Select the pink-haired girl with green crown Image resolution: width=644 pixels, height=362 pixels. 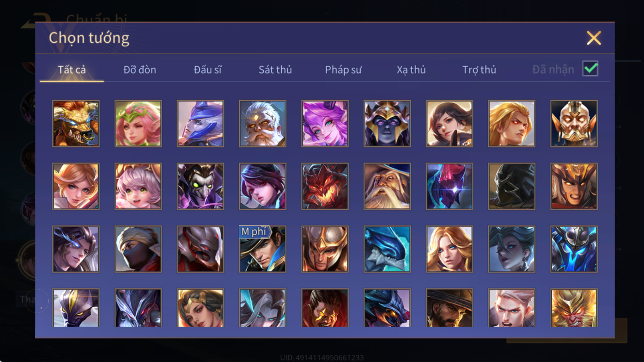click(x=138, y=123)
